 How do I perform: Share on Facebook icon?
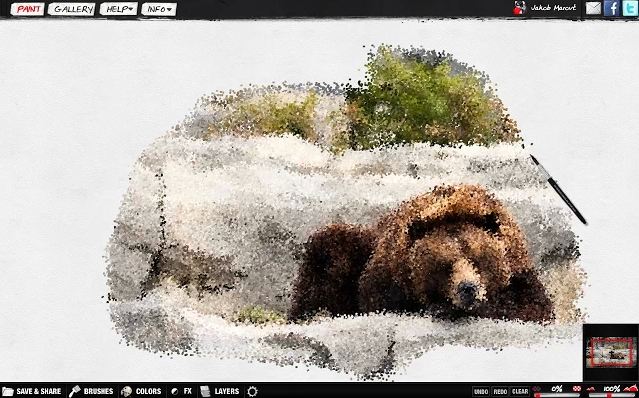pos(612,8)
